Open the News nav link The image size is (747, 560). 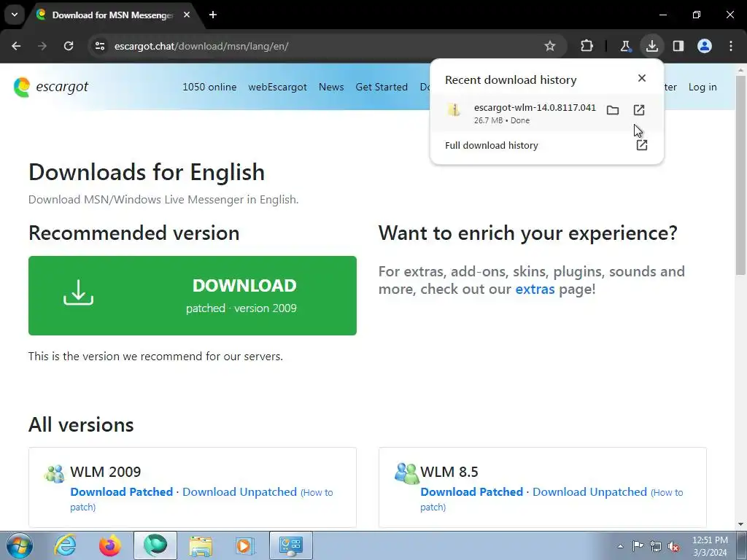point(331,87)
